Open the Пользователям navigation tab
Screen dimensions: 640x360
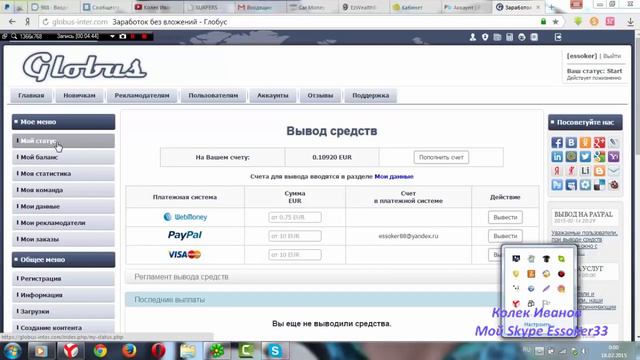[x=213, y=96]
